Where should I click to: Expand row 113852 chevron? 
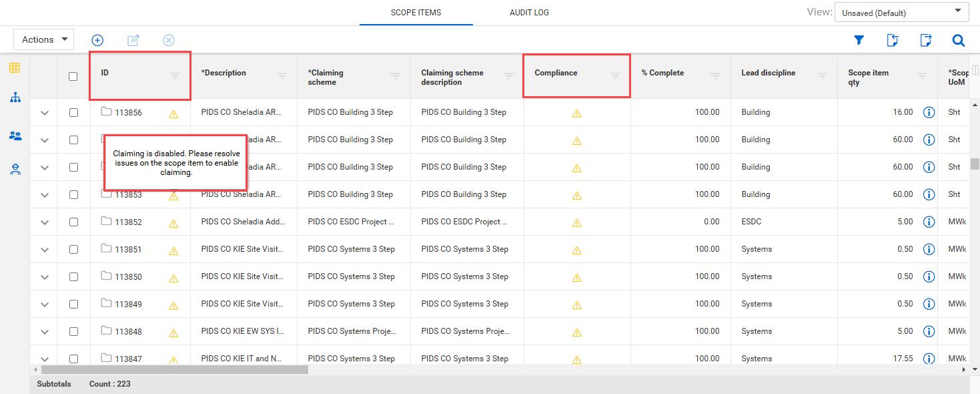pyautogui.click(x=45, y=222)
